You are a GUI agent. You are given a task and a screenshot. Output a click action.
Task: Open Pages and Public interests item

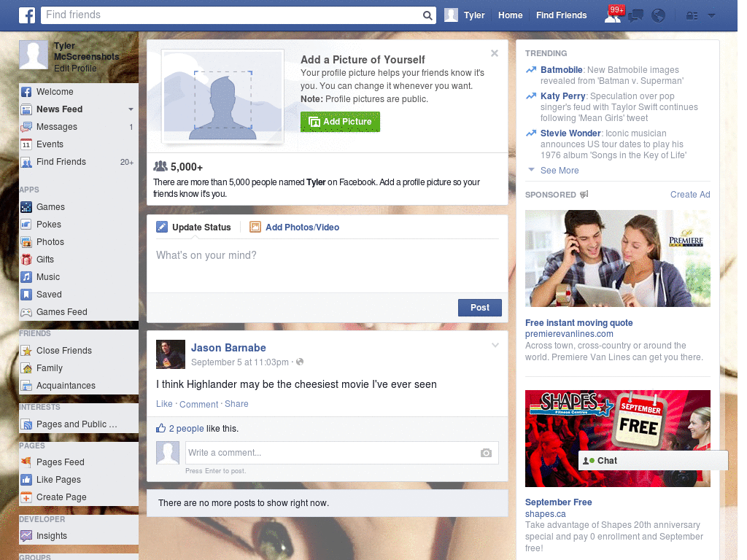[79, 424]
